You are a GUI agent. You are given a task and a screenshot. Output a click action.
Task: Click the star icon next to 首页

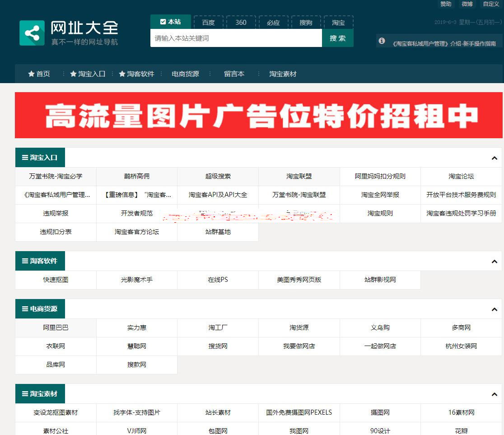31,74
